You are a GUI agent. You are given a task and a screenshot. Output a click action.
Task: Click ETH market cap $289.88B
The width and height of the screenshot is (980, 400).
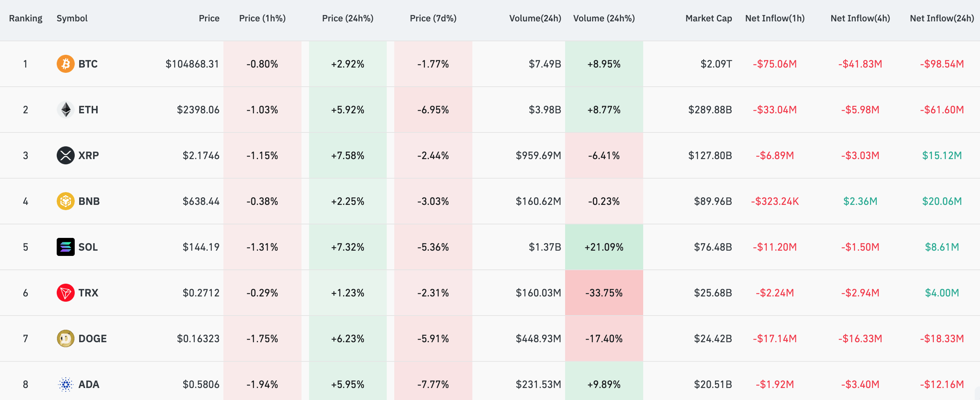[710, 110]
